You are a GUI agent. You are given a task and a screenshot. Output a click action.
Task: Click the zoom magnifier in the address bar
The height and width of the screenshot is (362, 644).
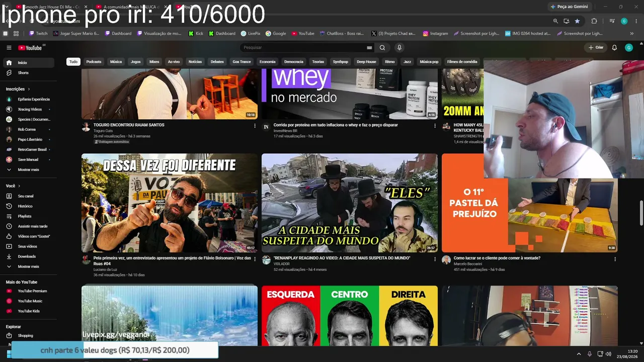tap(555, 21)
